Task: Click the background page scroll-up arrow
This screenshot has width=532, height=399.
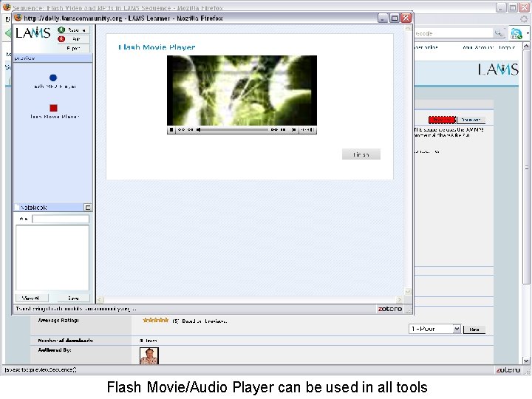Action: click(x=526, y=46)
